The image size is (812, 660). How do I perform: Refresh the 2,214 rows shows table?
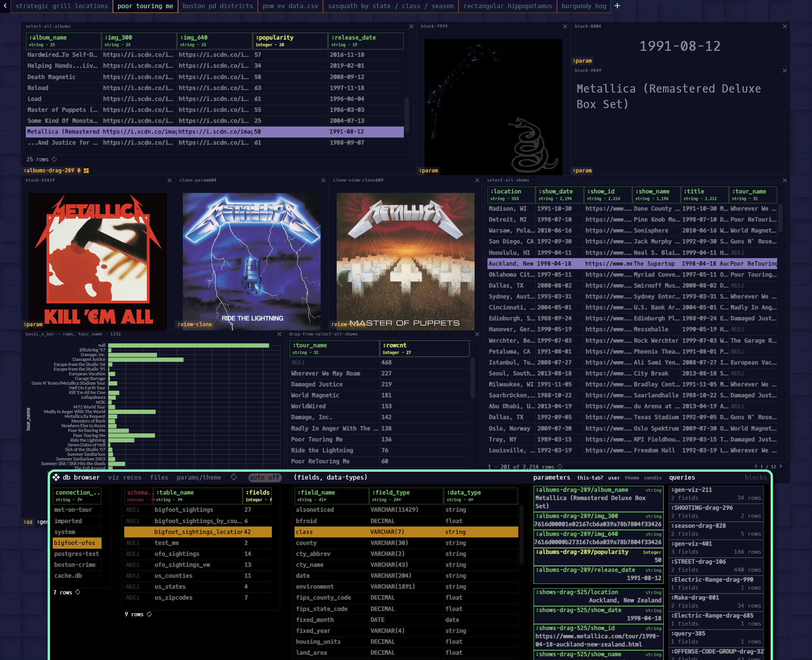(x=560, y=467)
